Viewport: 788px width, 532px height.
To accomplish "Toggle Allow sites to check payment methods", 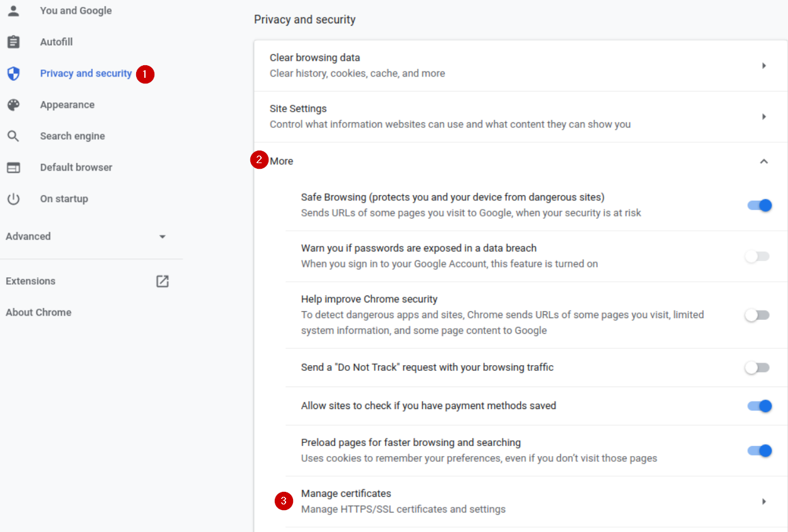I will point(759,406).
